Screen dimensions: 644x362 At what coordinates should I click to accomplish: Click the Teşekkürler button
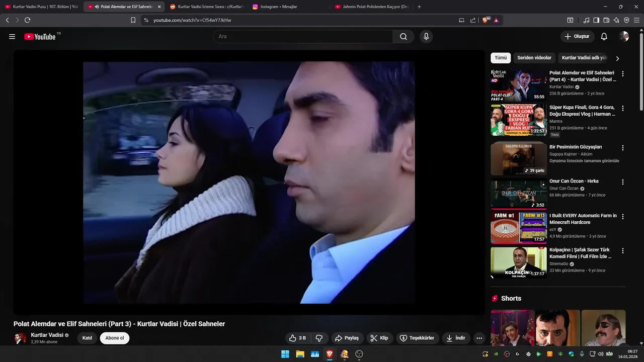pyautogui.click(x=417, y=338)
